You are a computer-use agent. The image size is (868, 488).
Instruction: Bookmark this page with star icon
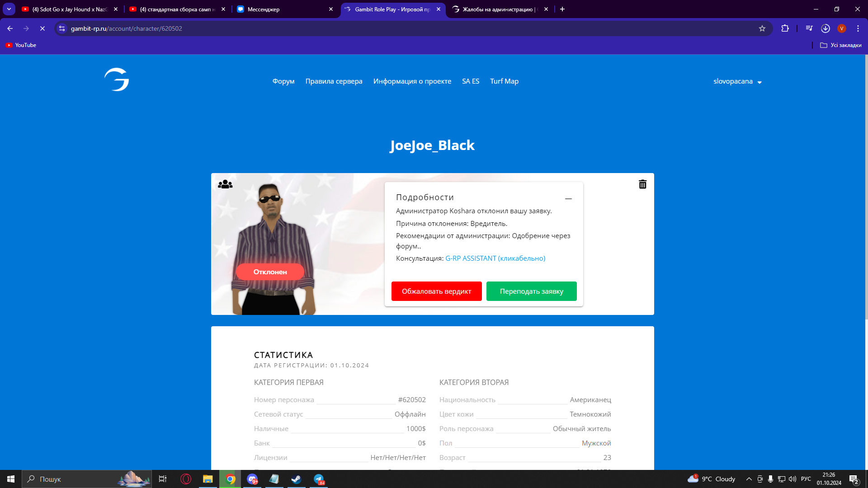pos(762,28)
